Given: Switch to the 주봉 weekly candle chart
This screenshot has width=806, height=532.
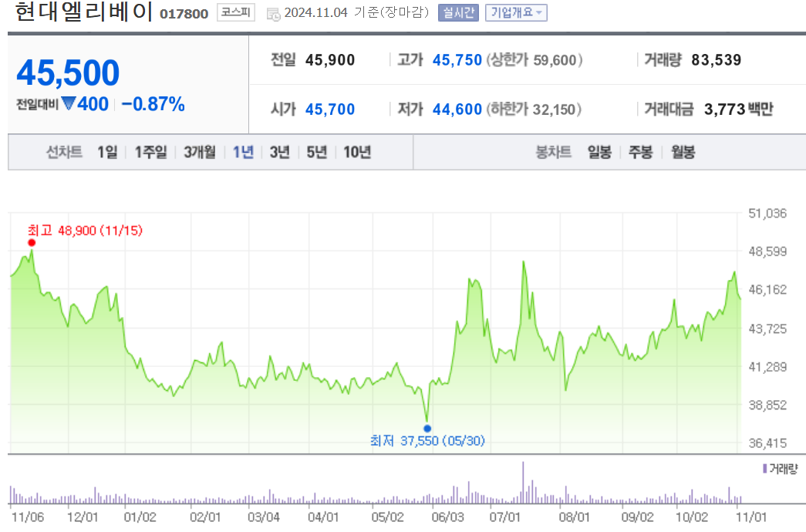Looking at the screenshot, I should 640,152.
